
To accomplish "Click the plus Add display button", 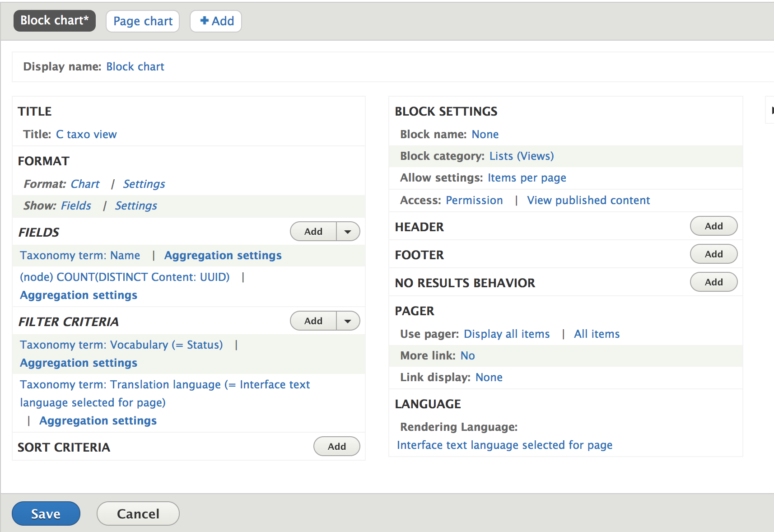I will tap(216, 21).
